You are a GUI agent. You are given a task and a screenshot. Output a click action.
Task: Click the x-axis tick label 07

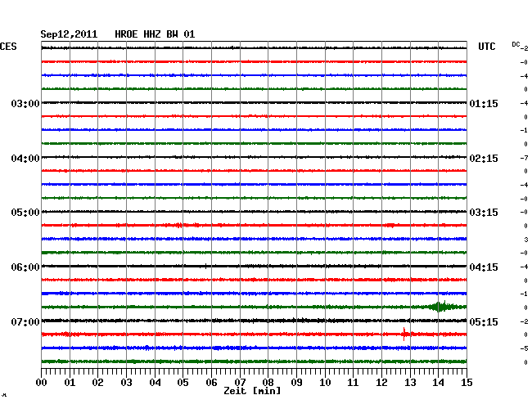click(x=240, y=382)
